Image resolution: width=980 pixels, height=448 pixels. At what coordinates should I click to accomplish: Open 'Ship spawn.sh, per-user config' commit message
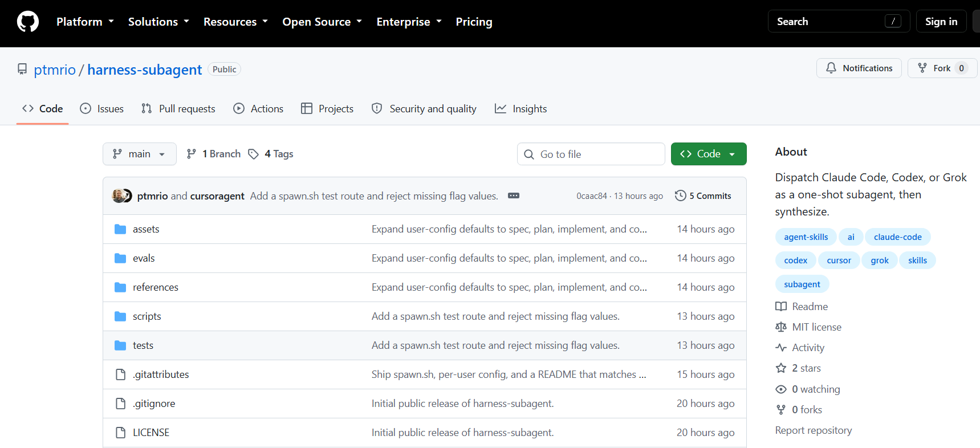[509, 374]
